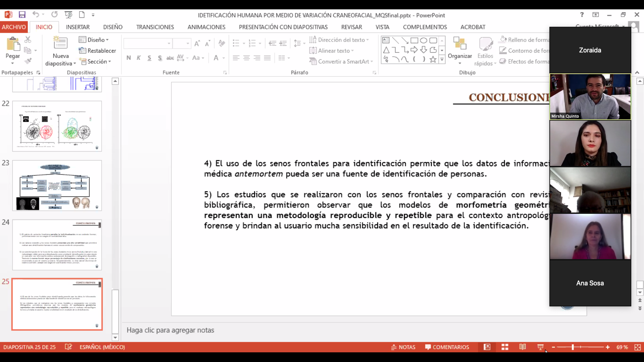Toggle center text alignment
The width and height of the screenshot is (644, 362).
tap(247, 58)
